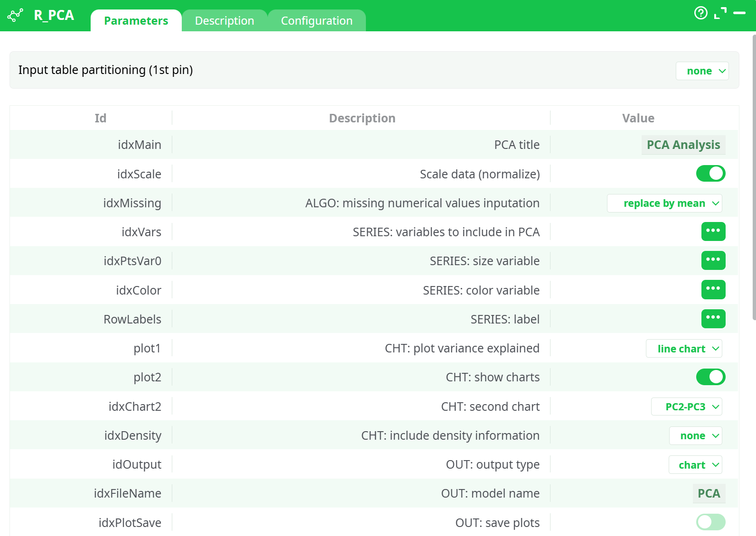Open ellipsis button for SERIES label row
The image size is (756, 536).
click(x=713, y=318)
